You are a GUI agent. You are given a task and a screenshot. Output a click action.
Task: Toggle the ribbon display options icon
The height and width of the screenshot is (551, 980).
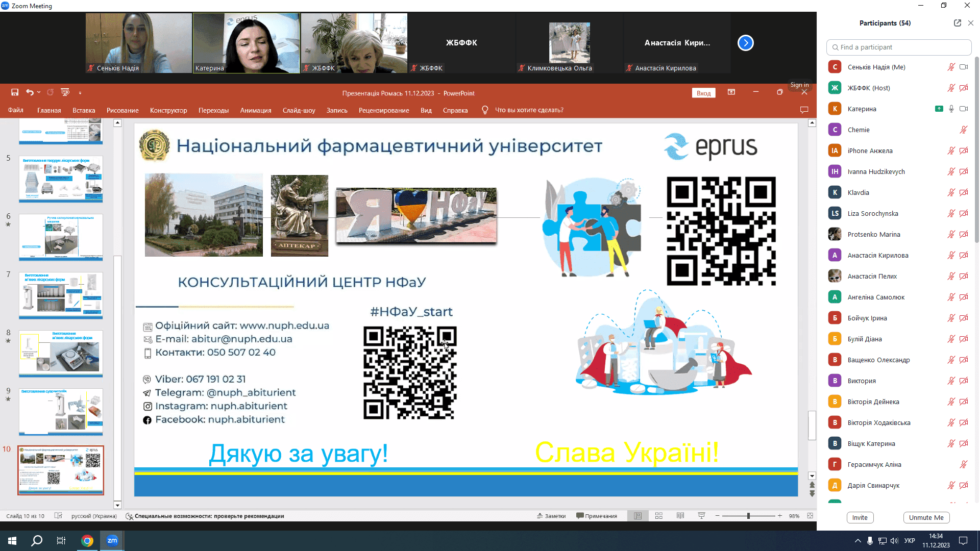731,92
